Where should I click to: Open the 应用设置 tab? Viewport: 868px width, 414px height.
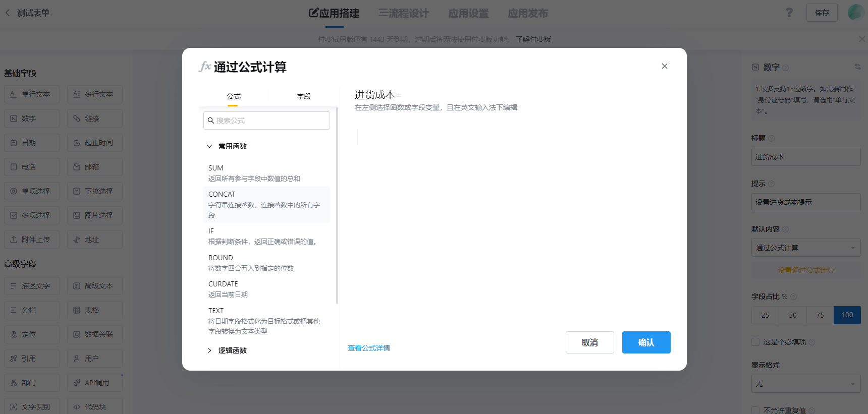468,13
